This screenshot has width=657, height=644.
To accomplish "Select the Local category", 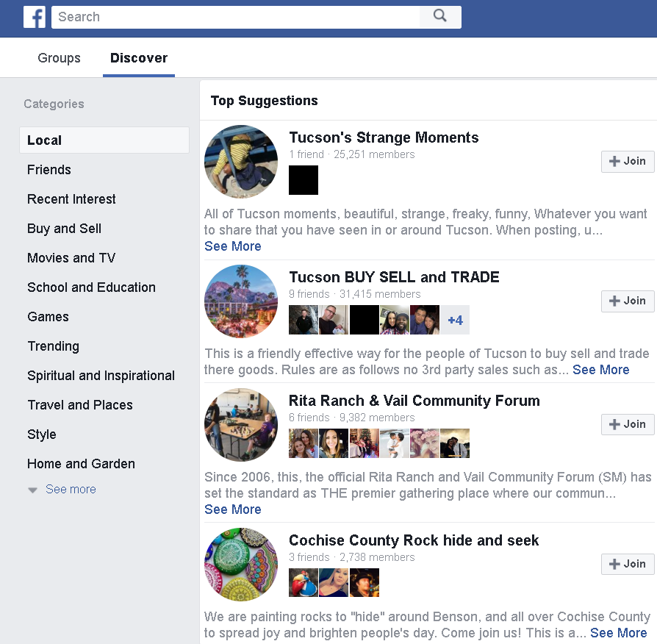I will [46, 140].
